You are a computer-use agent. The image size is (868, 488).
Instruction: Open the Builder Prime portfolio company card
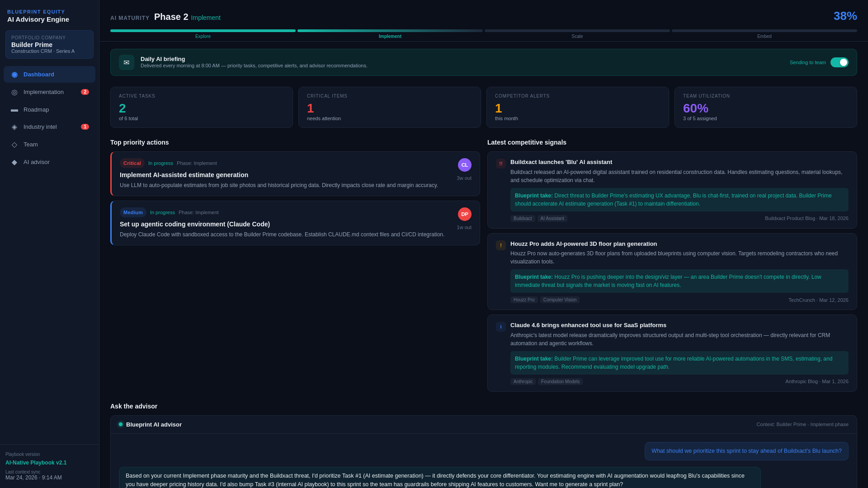tap(50, 44)
